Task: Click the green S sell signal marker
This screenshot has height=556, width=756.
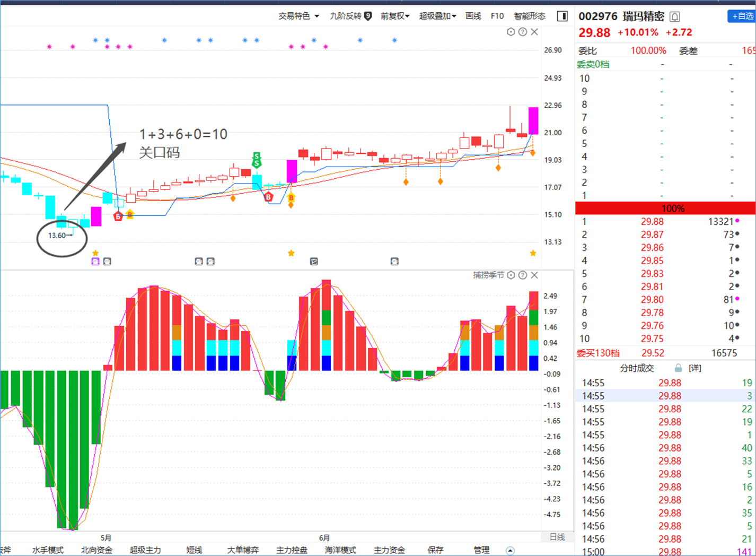Action: pyautogui.click(x=257, y=160)
